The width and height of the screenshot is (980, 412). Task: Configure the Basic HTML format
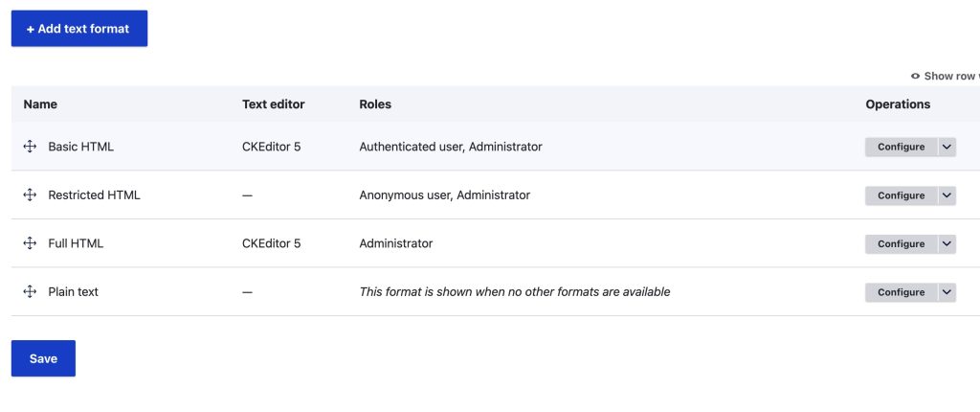901,148
